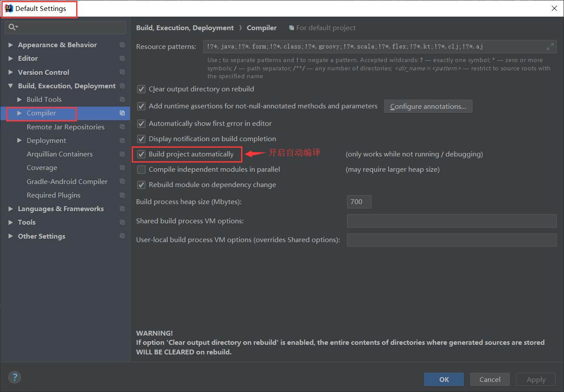Click the help question mark icon
564x392 pixels.
[x=14, y=378]
